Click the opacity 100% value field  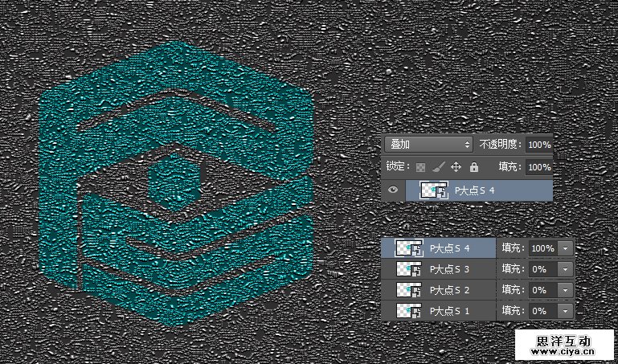pos(538,145)
